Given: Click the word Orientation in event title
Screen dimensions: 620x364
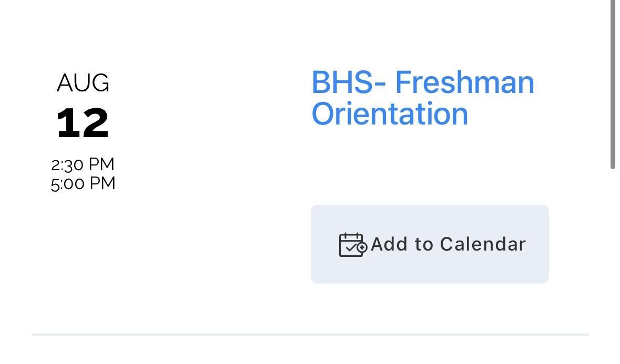Looking at the screenshot, I should (390, 114).
